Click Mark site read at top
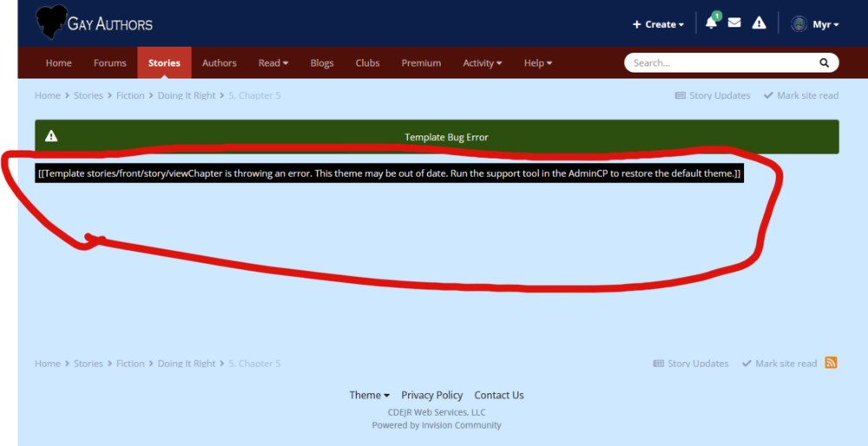 coord(801,95)
